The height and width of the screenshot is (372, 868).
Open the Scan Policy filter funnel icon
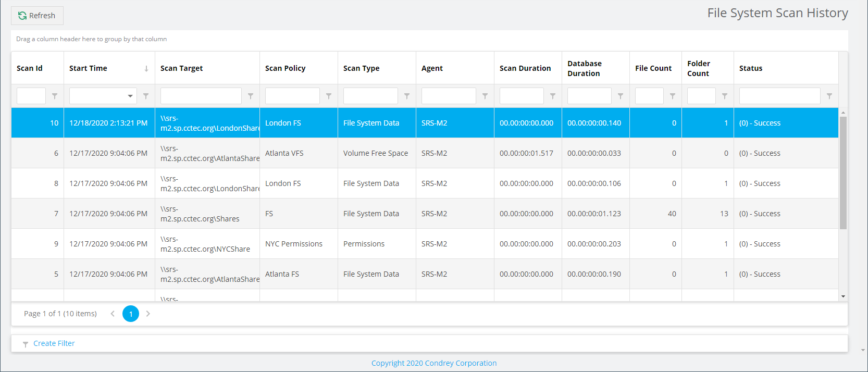tap(329, 96)
